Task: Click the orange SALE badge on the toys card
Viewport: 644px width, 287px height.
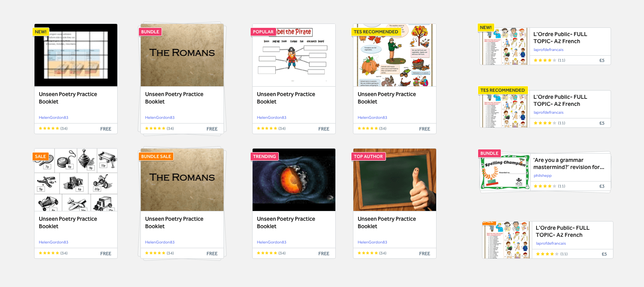Action: [x=40, y=156]
